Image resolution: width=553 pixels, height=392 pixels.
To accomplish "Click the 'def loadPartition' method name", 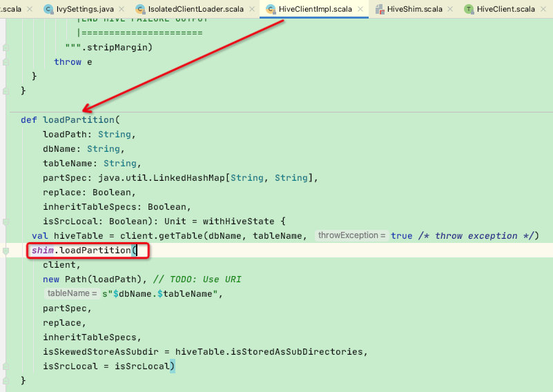I will click(x=78, y=120).
